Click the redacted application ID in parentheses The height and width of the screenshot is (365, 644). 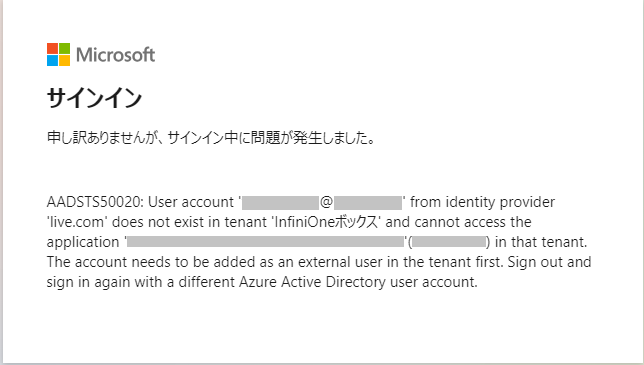(x=449, y=242)
